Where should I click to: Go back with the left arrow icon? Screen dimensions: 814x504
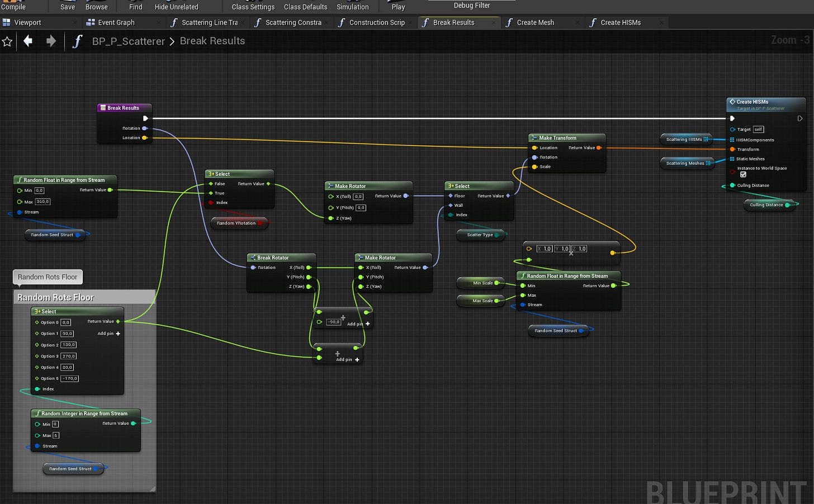[x=28, y=41]
